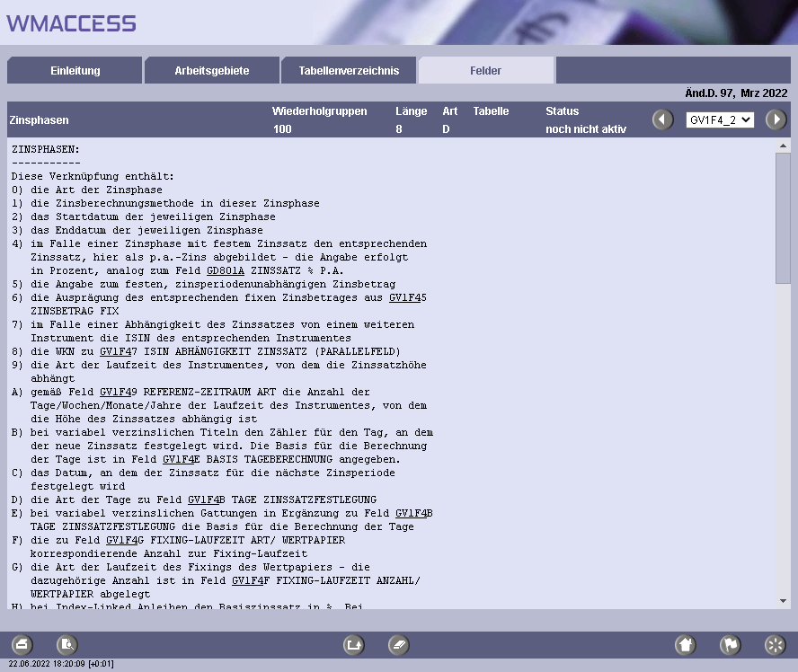
Task: Click the eraser icon in bottom toolbar
Action: pyautogui.click(x=399, y=644)
